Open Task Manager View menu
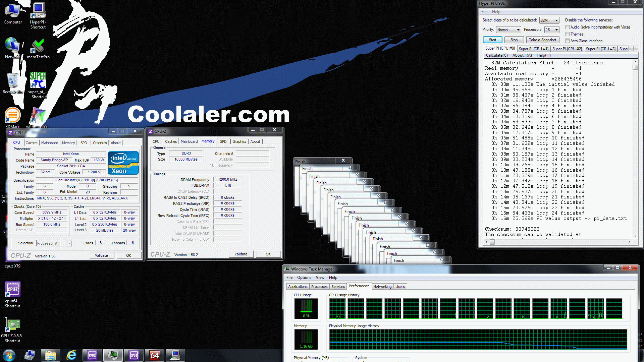 coord(320,278)
